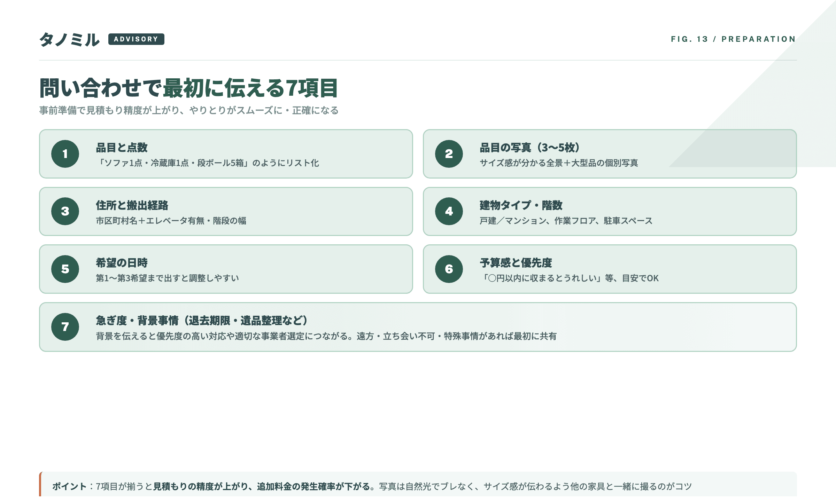Click the text 「○円以内に収まるとうれしい」等、目安でOK
The width and height of the screenshot is (836, 504).
click(569, 278)
